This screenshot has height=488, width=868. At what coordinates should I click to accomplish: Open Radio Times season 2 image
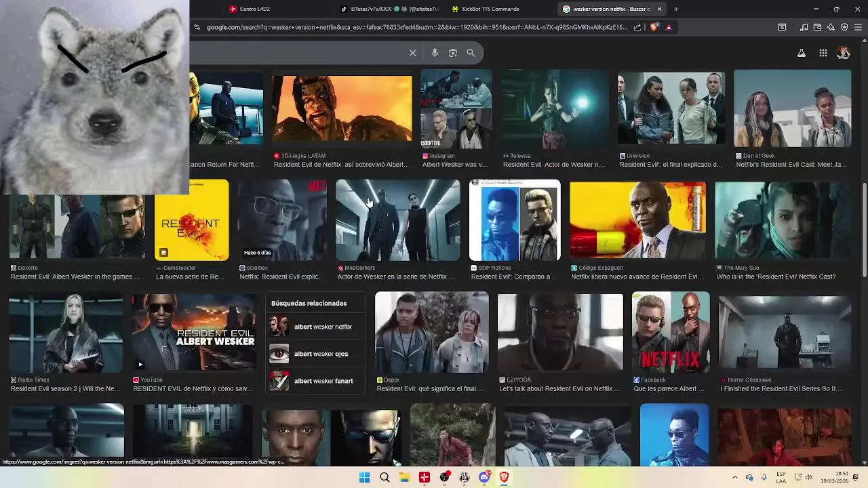66,333
